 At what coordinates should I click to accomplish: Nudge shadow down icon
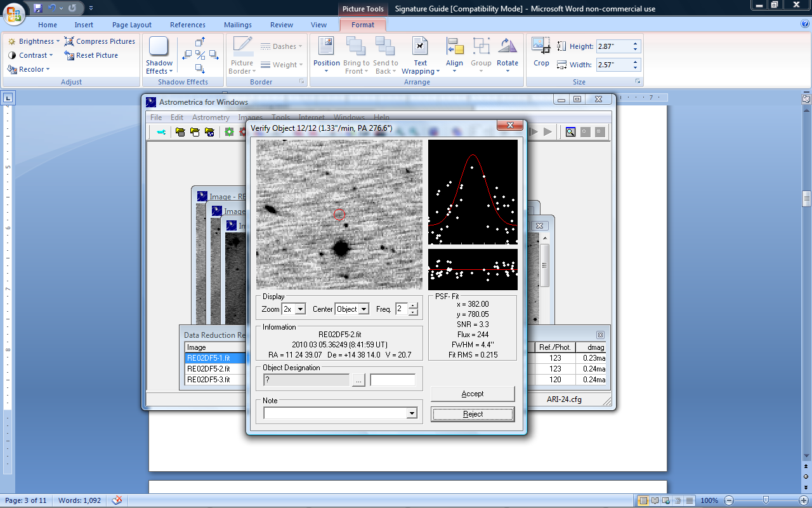pos(200,69)
